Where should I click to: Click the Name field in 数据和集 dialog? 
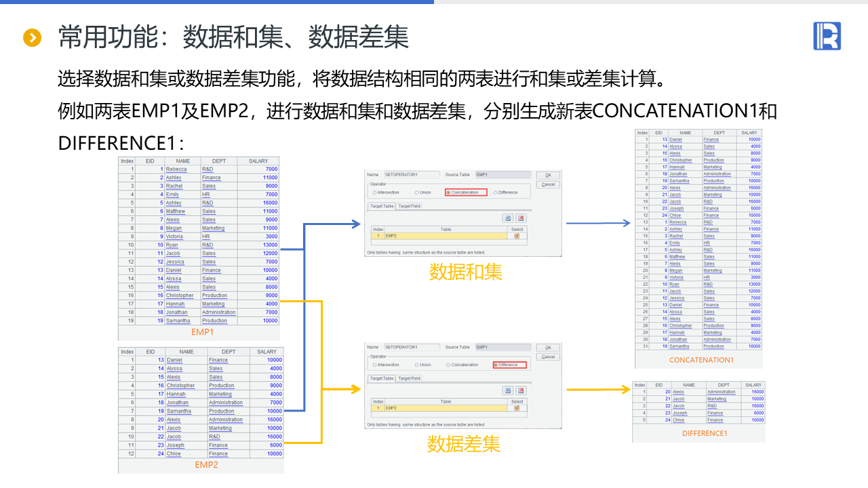(411, 175)
